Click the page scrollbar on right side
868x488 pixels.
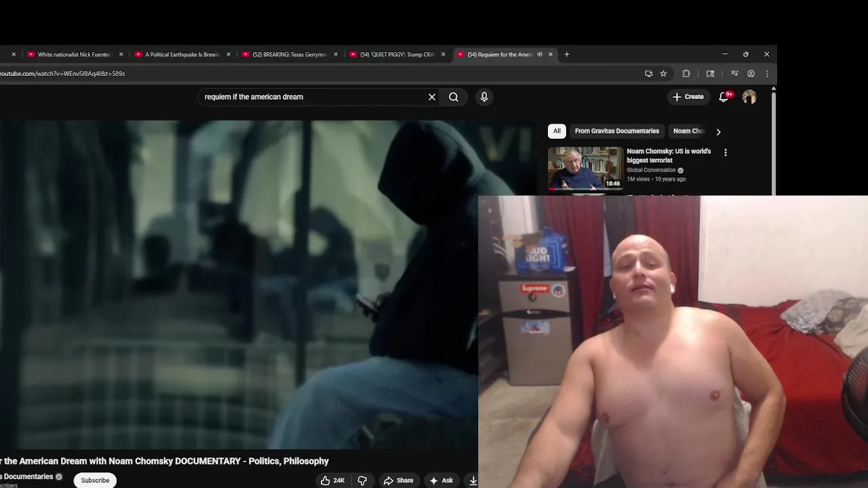773,142
